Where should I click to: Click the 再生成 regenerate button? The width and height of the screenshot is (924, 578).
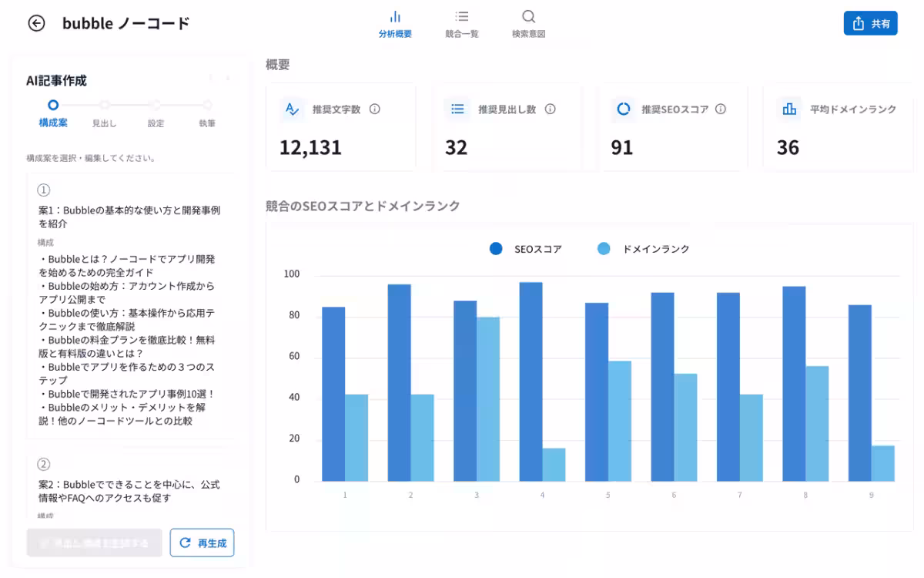click(x=201, y=543)
